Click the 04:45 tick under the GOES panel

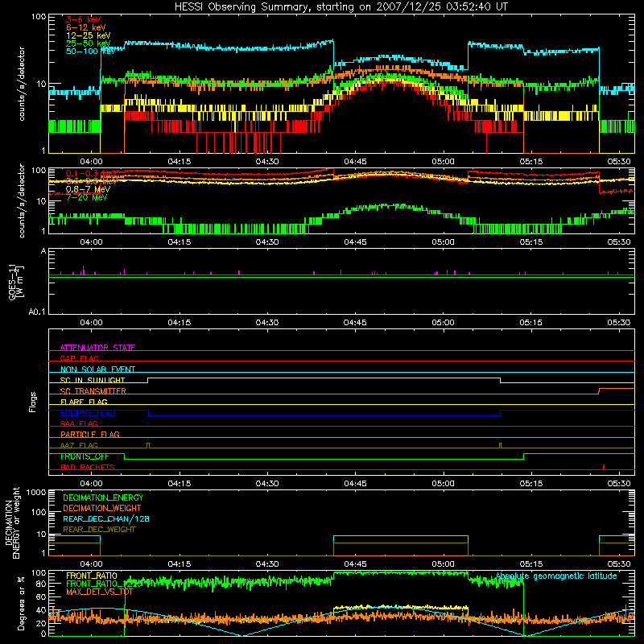[x=355, y=323]
